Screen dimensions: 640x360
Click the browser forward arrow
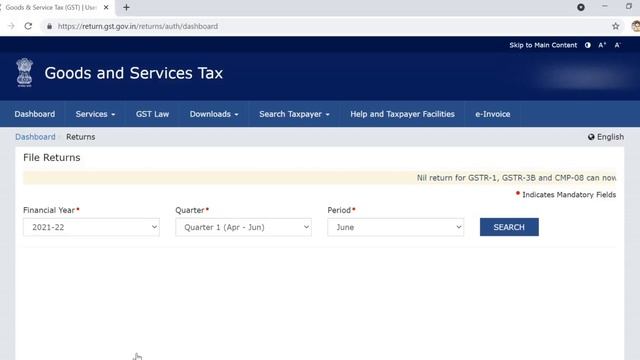click(x=11, y=26)
